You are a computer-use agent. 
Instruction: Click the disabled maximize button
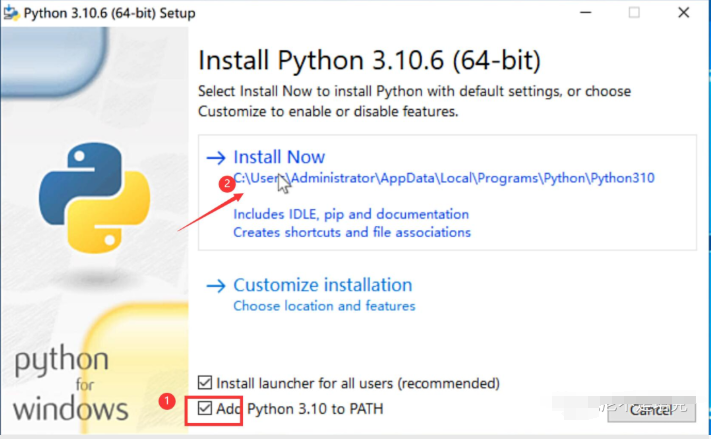tap(634, 13)
